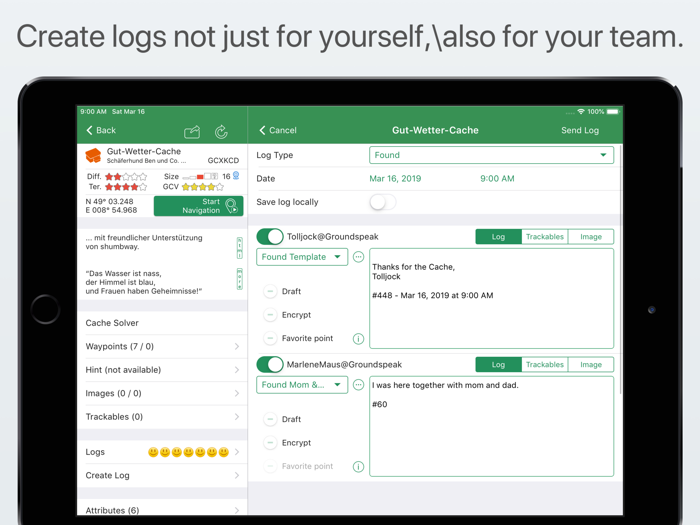Open the Log Type Found dropdown

click(492, 155)
